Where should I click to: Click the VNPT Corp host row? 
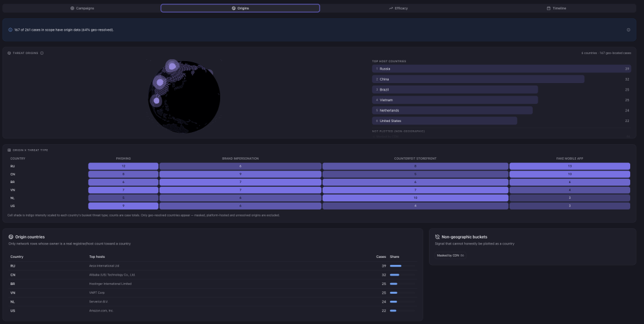[x=214, y=293]
